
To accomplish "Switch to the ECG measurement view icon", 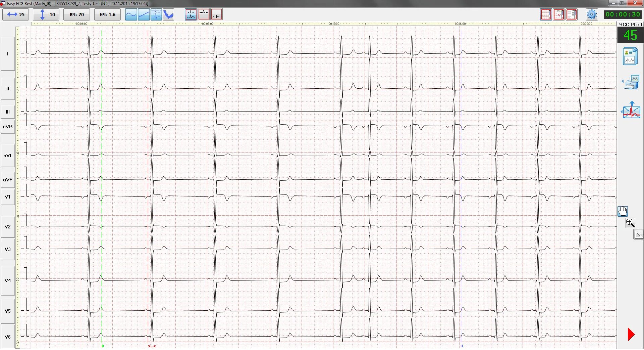I will (x=559, y=14).
